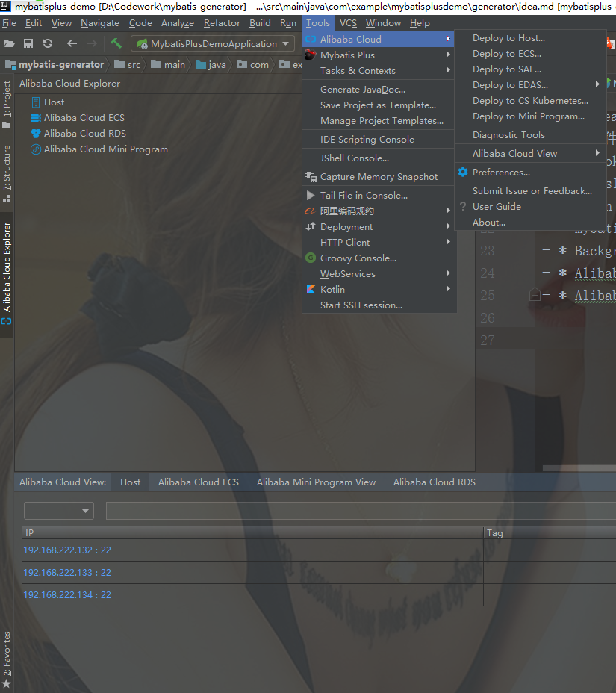This screenshot has width=616, height=693.
Task: Choose Deploy to SAE...
Action: [530, 69]
